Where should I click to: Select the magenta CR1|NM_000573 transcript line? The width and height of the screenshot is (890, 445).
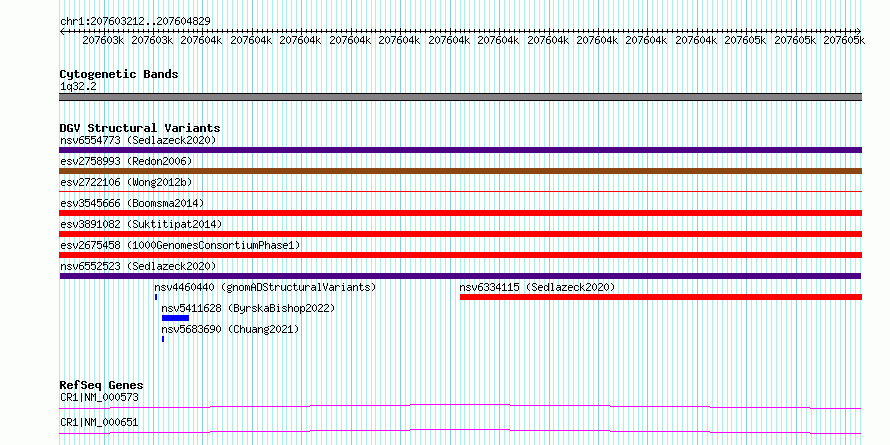tap(460, 406)
